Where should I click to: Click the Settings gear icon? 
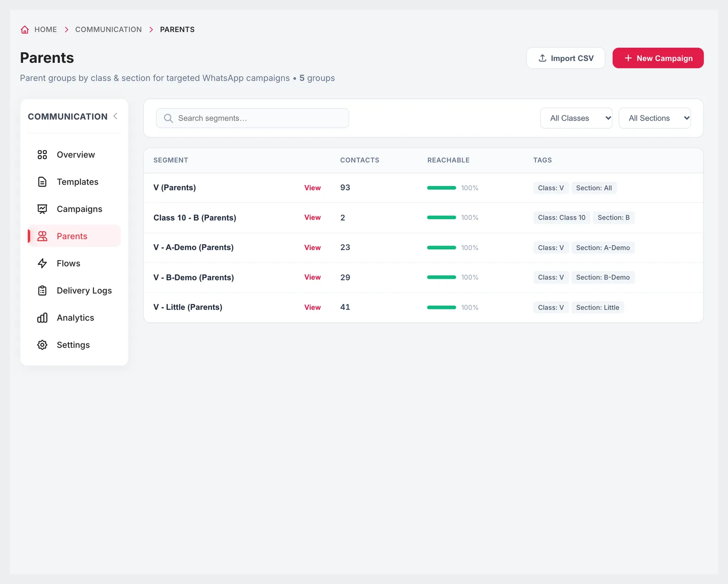pos(42,345)
